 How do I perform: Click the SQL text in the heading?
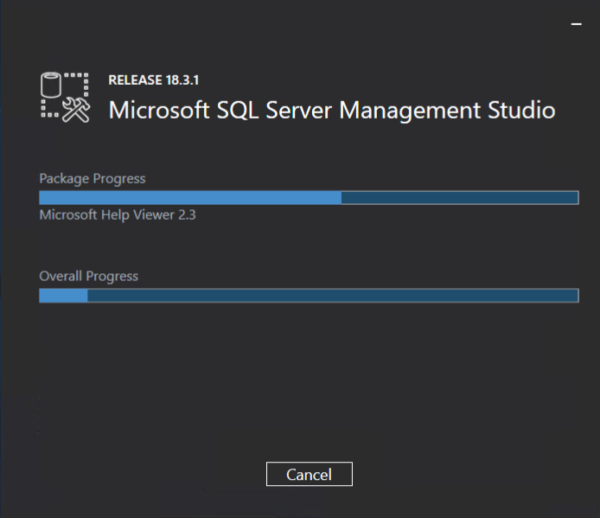click(237, 110)
